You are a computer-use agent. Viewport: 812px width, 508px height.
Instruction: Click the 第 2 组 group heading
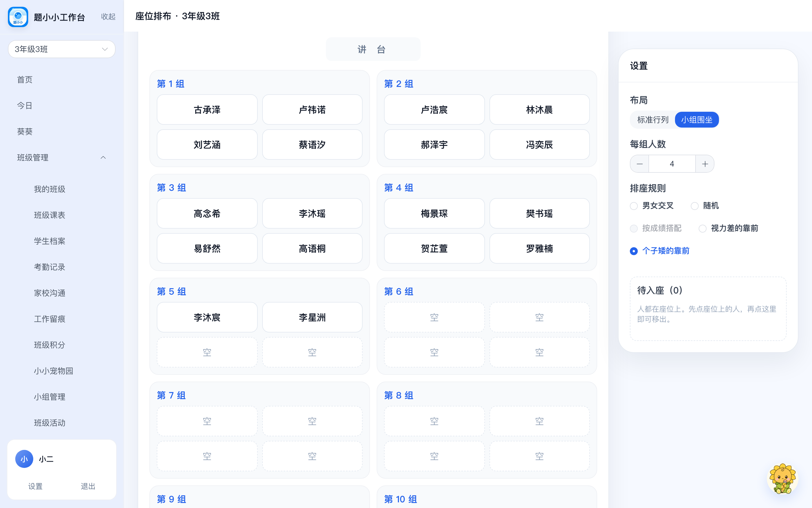(399, 84)
